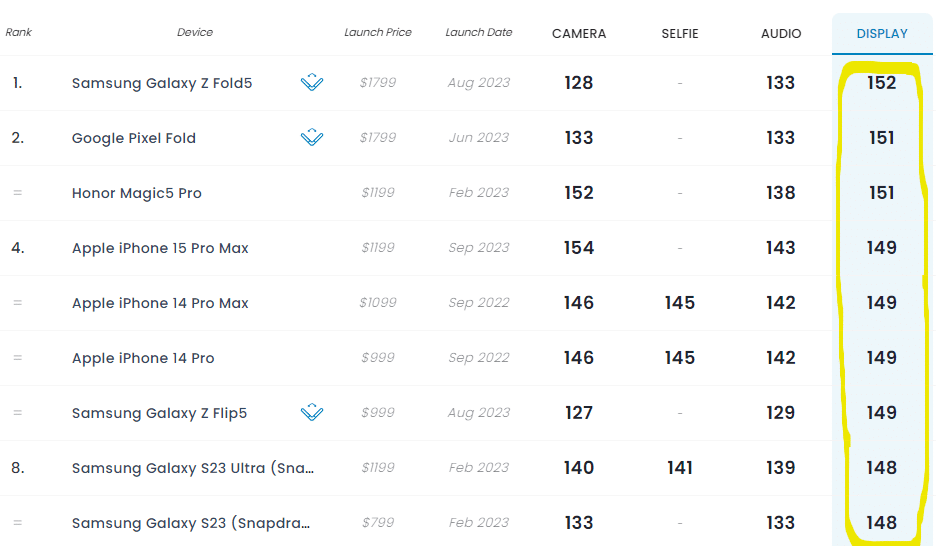Open the AUDIO ranking tab
The height and width of the screenshot is (554, 936).
[781, 34]
